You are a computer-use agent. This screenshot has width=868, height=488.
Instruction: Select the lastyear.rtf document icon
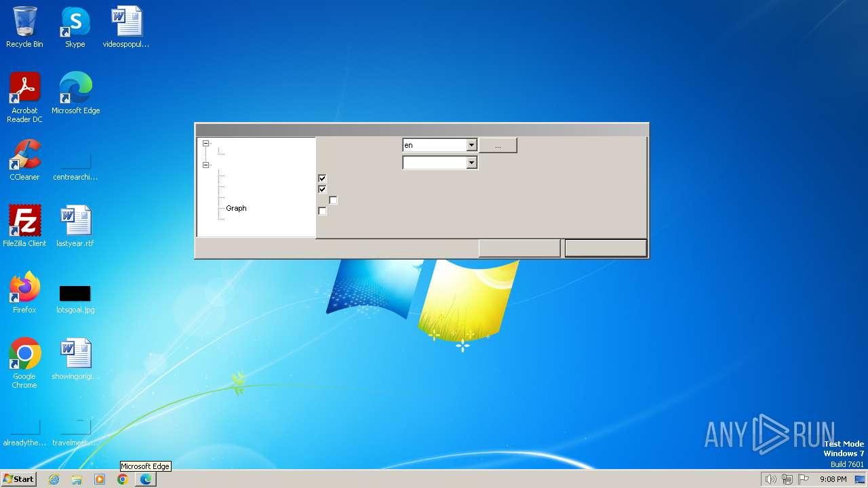point(75,226)
